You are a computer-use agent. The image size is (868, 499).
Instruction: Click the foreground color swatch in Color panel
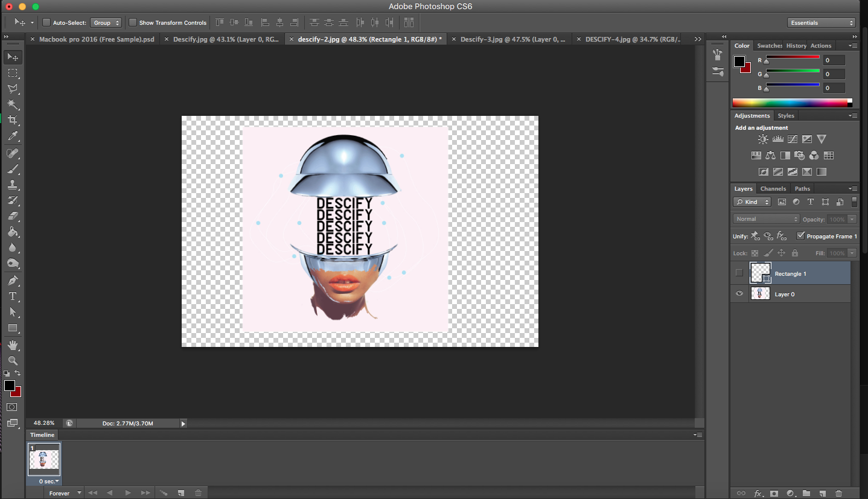(x=739, y=62)
